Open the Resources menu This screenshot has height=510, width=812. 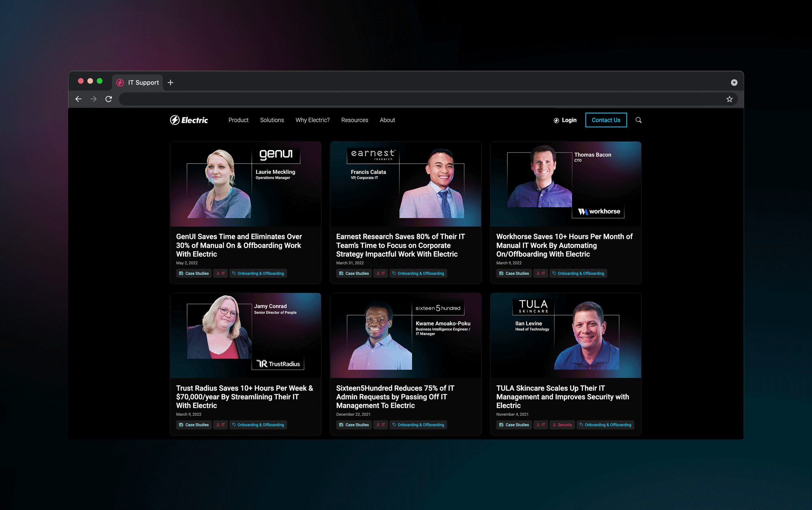coord(354,120)
